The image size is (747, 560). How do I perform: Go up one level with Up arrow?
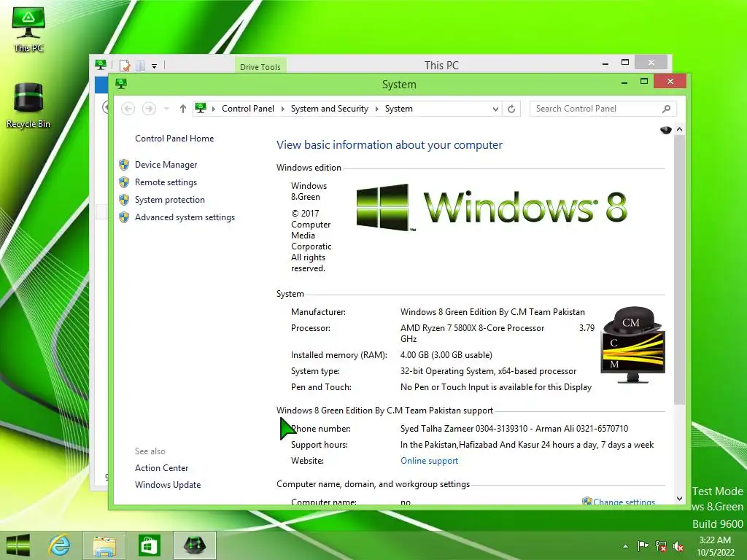183,109
